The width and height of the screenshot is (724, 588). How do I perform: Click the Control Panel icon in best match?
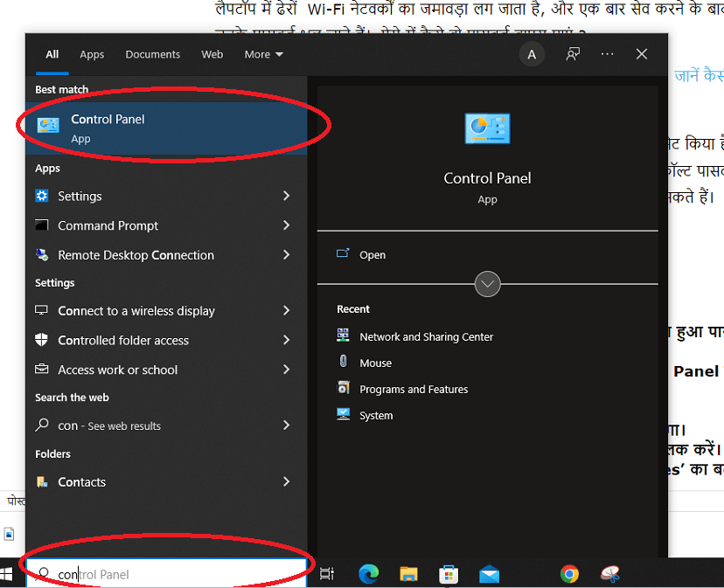48,125
